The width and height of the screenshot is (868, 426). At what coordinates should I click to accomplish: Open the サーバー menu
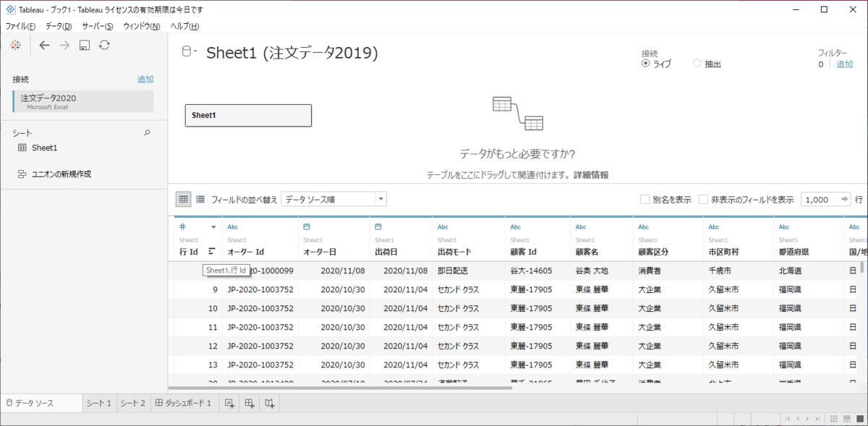click(x=98, y=26)
